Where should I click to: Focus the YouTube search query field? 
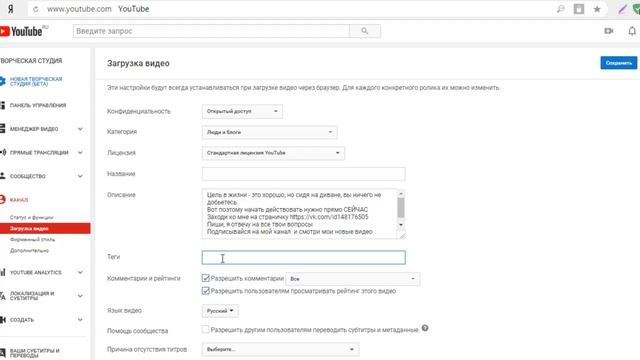[211, 31]
